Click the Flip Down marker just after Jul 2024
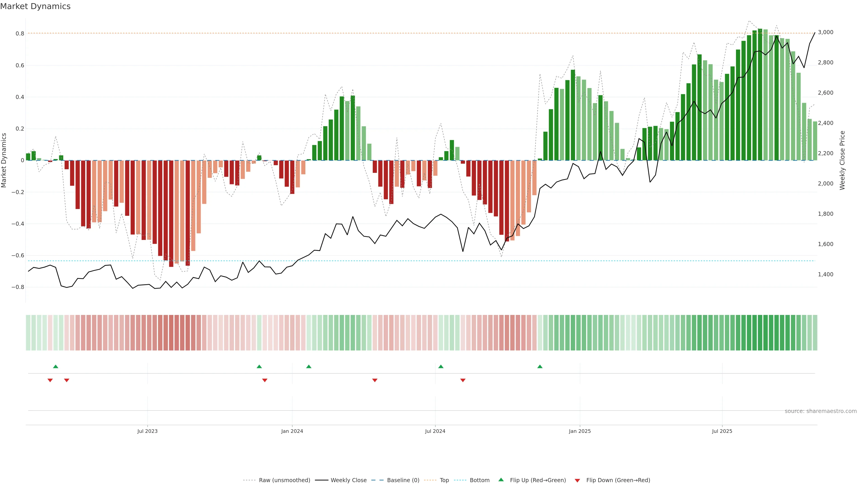 [463, 380]
